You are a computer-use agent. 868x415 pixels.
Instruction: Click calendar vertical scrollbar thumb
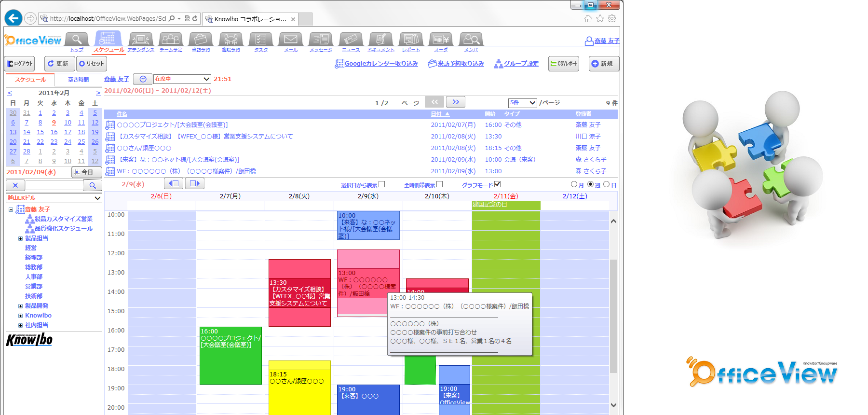pyautogui.click(x=613, y=316)
